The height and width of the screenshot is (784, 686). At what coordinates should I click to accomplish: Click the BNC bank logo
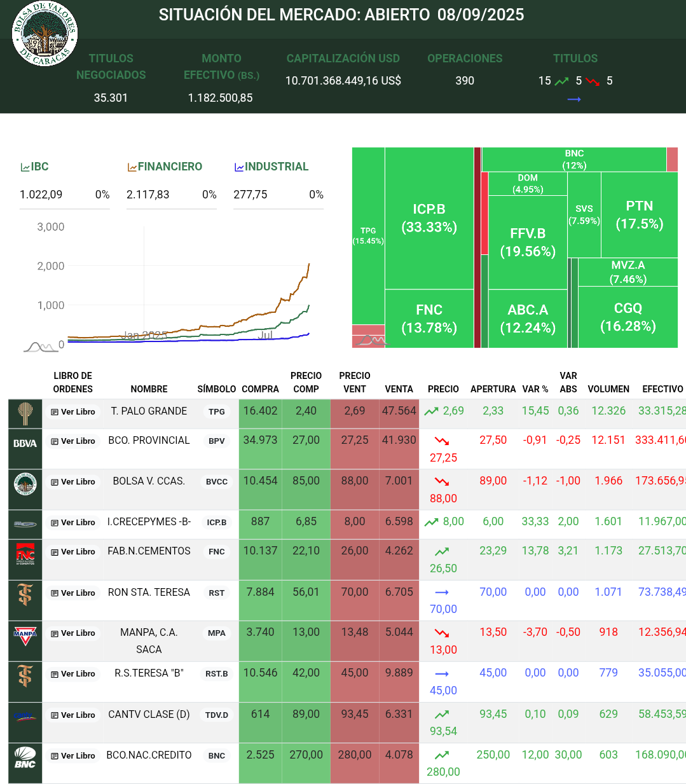(x=25, y=758)
